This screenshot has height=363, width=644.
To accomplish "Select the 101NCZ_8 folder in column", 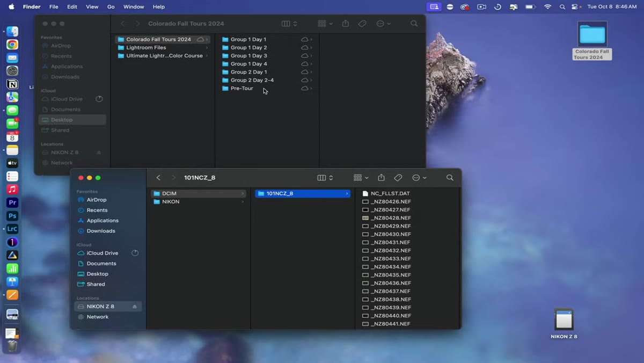I will 303,194.
